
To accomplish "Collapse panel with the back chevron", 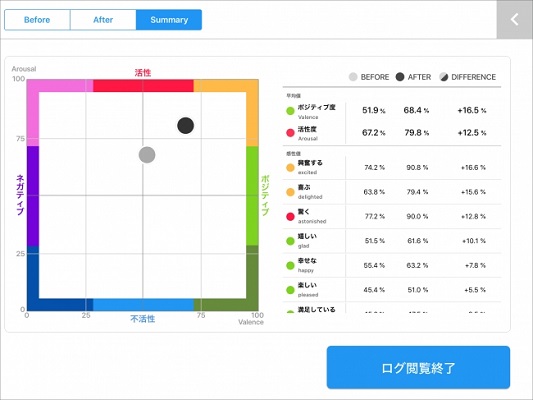I will click(515, 19).
